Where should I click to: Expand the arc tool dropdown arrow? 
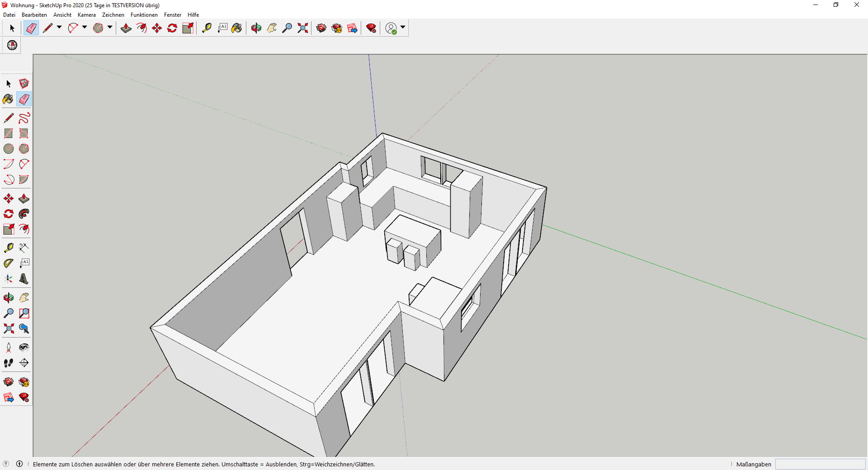(85, 28)
